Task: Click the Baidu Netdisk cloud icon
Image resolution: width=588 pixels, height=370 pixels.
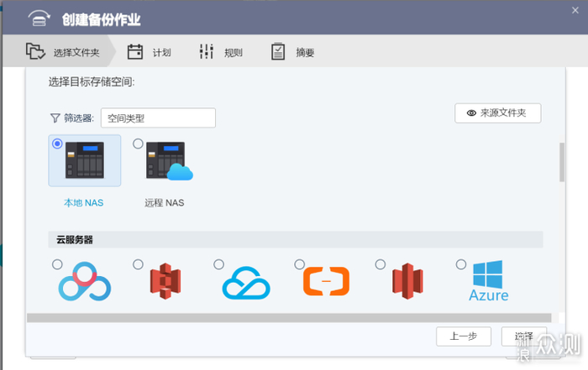Action: tap(85, 281)
